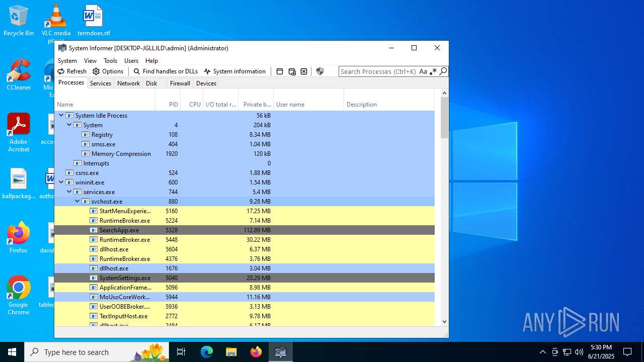Open the VLC media player desktop icon

(56, 23)
